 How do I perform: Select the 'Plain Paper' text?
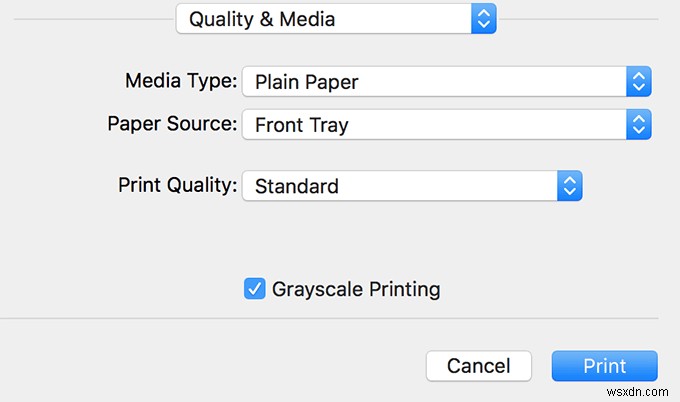(307, 82)
